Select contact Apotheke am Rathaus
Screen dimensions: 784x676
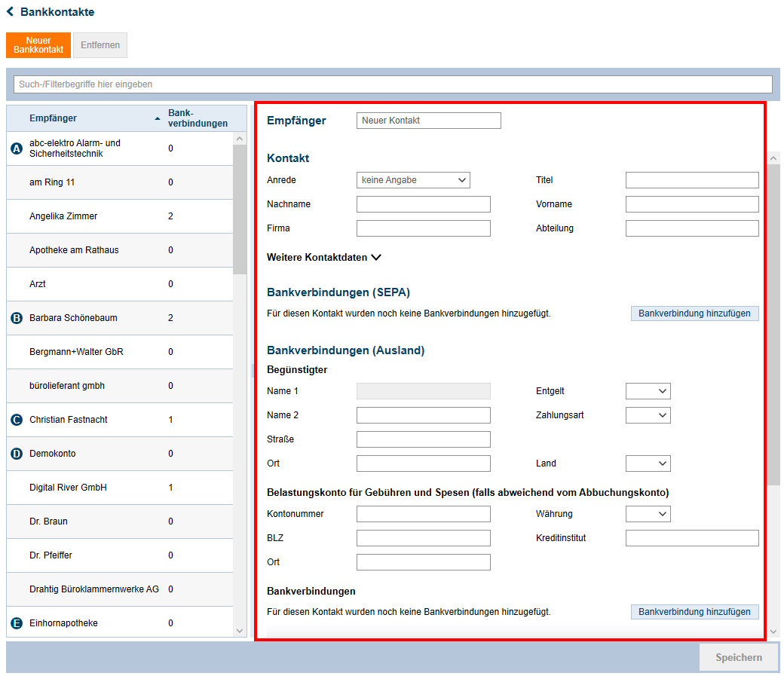pos(120,250)
